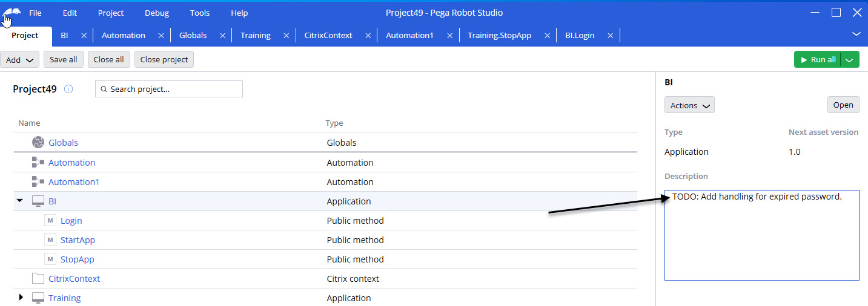Open the Login method link
This screenshot has width=868, height=306.
[71, 221]
